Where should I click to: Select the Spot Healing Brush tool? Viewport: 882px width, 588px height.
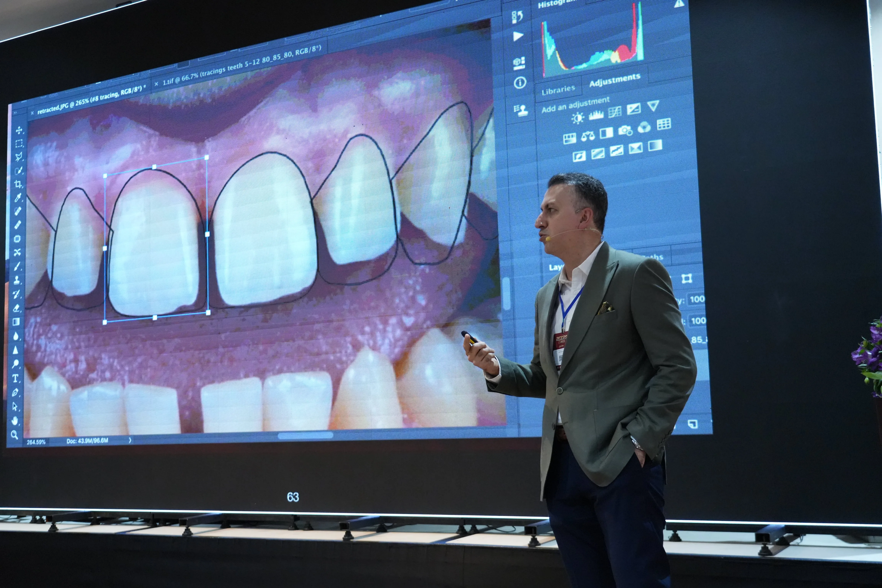pos(18,211)
